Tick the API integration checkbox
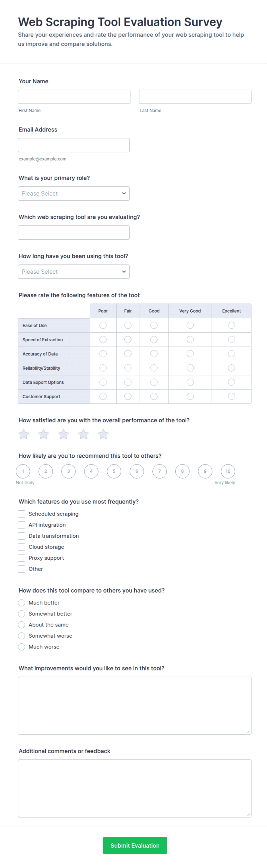The width and height of the screenshot is (267, 868). pos(22,525)
